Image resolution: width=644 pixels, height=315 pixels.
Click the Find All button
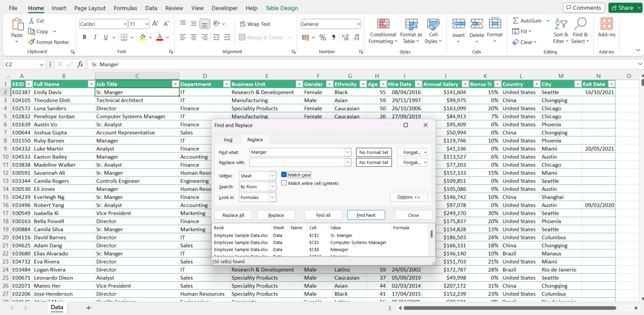tap(323, 215)
